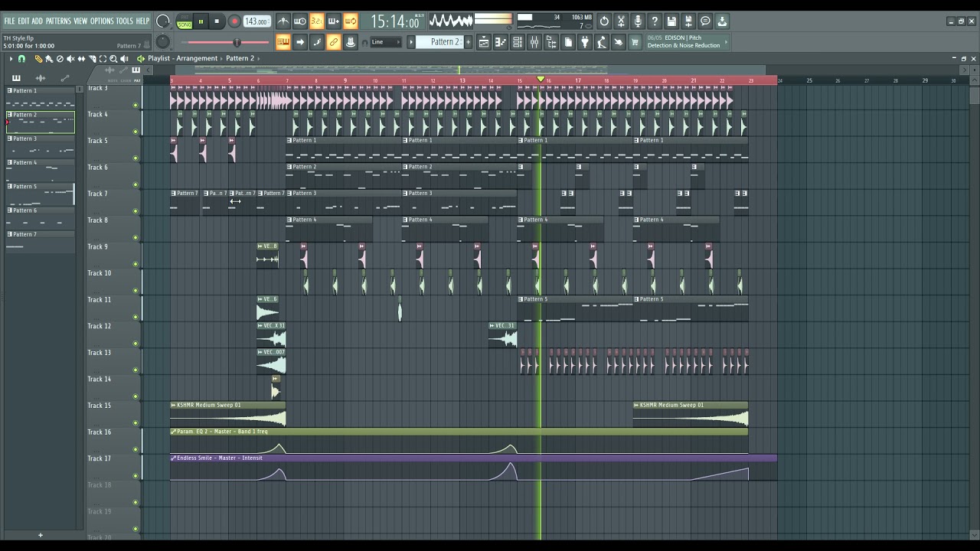
Task: Click the render as audio icon
Action: click(688, 21)
